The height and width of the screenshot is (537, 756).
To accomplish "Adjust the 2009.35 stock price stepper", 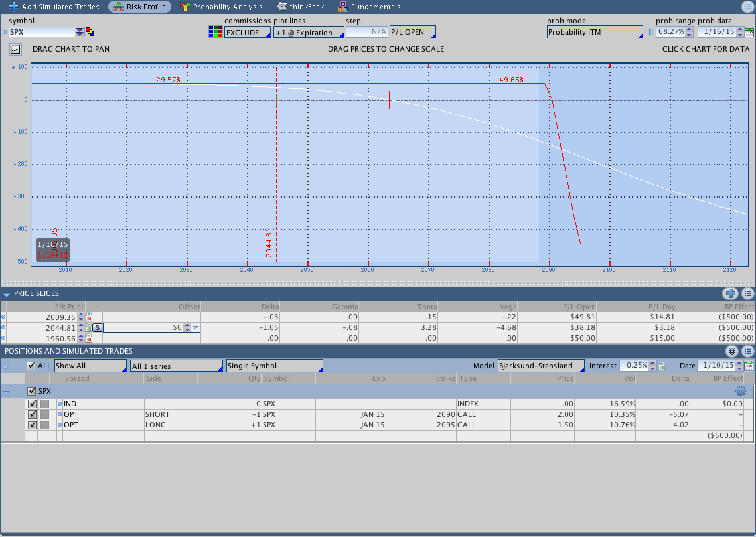I will click(x=81, y=317).
